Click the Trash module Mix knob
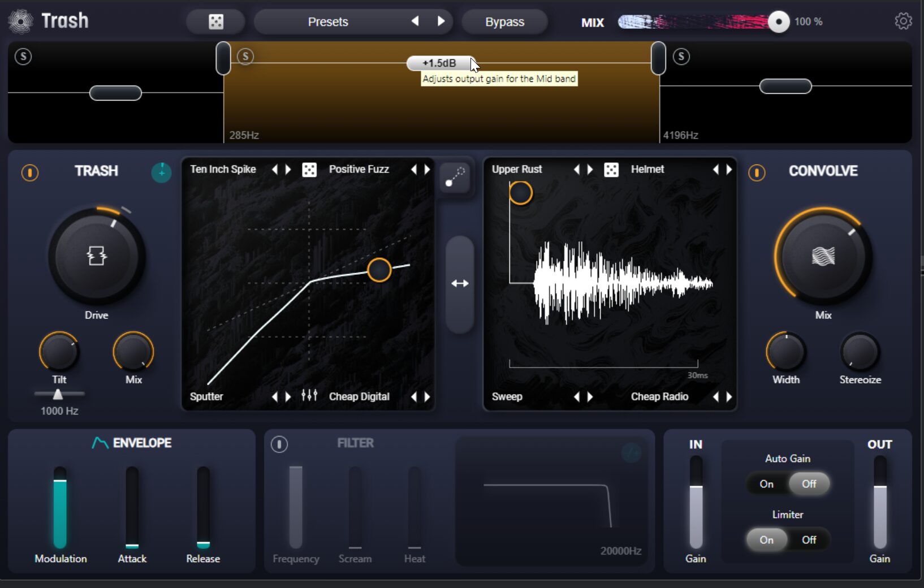This screenshot has width=924, height=588. [133, 352]
